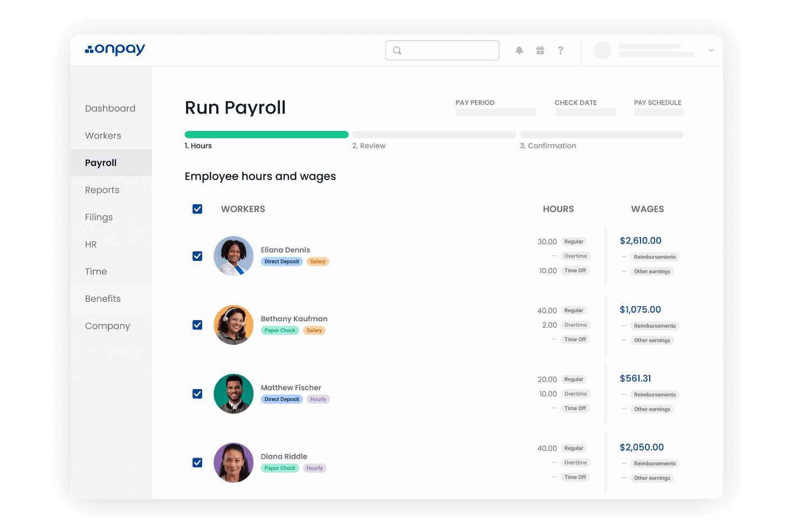This screenshot has height=532, width=798.
Task: Uncheck Matthew Fischer checkbox
Action: tap(197, 394)
